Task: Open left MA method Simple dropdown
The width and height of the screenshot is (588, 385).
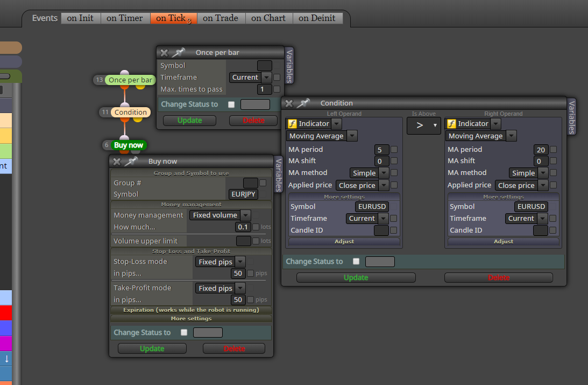Action: click(x=369, y=173)
